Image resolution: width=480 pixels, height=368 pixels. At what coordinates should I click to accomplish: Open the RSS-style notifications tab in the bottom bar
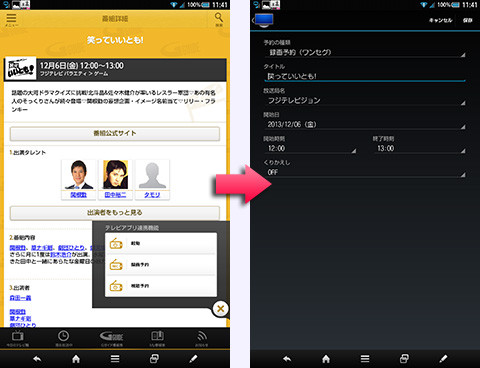[x=201, y=338]
